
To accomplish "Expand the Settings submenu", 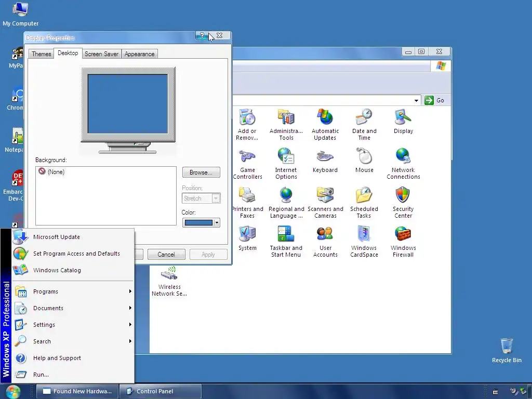I will [x=73, y=325].
